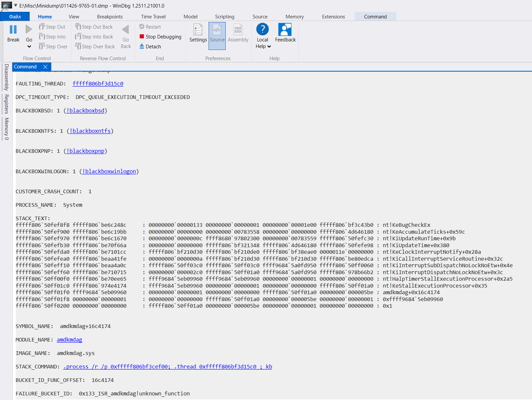Click Step Into in Flow Control

52,37
